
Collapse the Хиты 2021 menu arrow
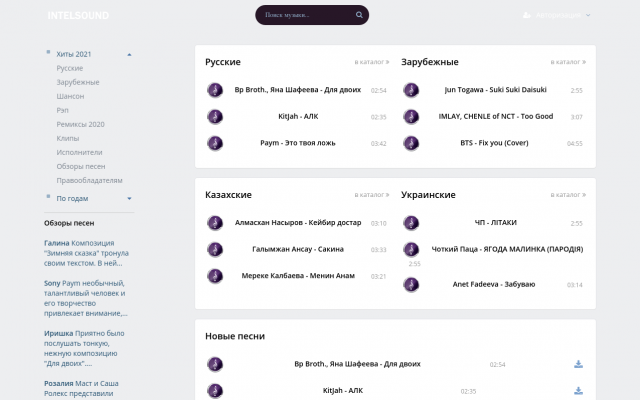(129, 54)
